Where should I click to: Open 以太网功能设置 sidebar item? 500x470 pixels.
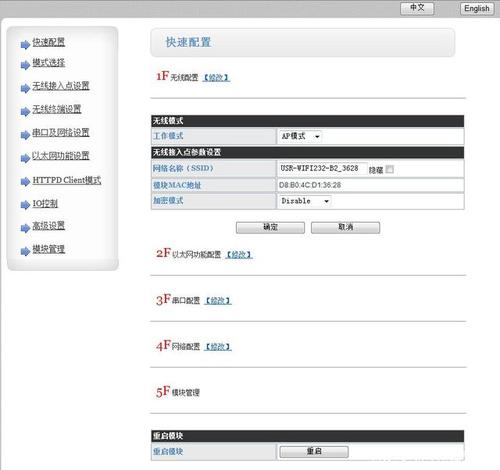coord(61,156)
